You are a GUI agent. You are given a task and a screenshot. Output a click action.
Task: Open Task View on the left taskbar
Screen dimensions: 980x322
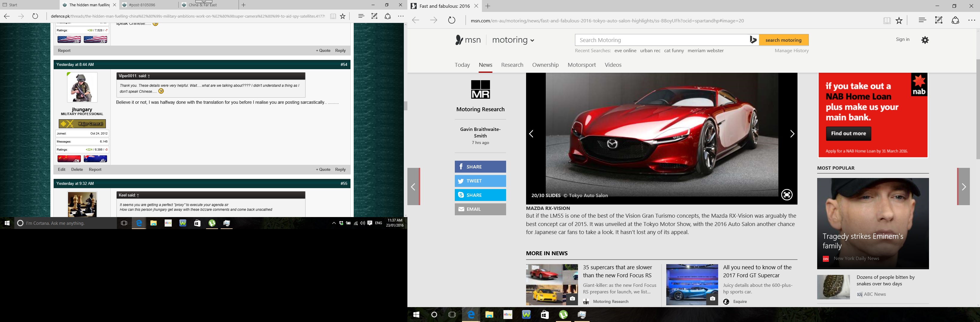tap(124, 223)
